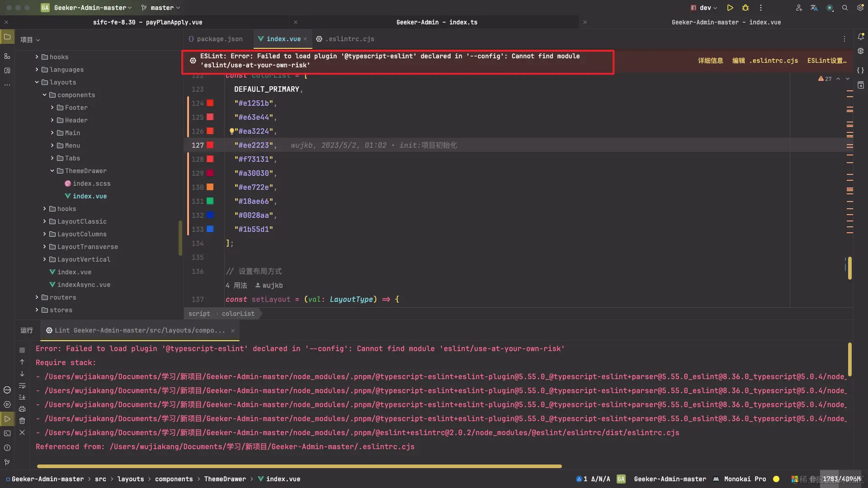Collapse the ThemeDrawer folder
Viewport: 868px width, 488px height.
[x=52, y=171]
